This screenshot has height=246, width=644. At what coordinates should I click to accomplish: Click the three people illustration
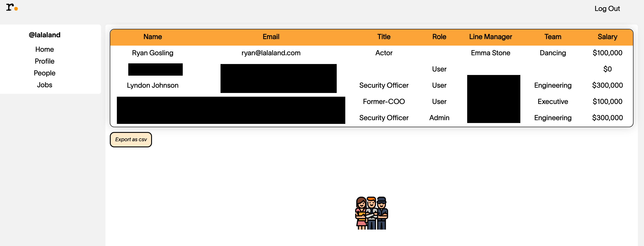[371, 213]
